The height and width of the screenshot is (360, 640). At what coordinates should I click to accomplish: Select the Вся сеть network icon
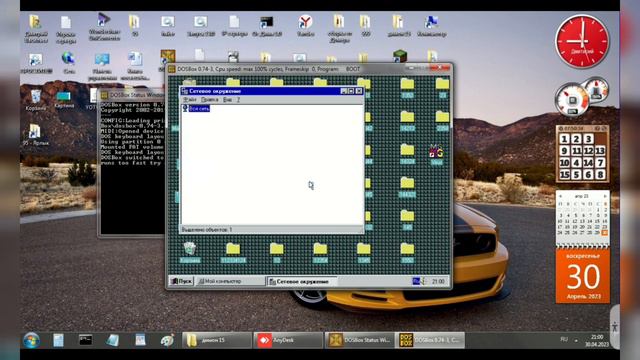point(196,108)
